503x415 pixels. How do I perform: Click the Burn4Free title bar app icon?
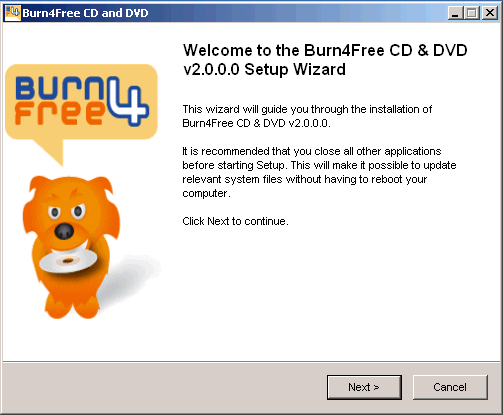13,13
